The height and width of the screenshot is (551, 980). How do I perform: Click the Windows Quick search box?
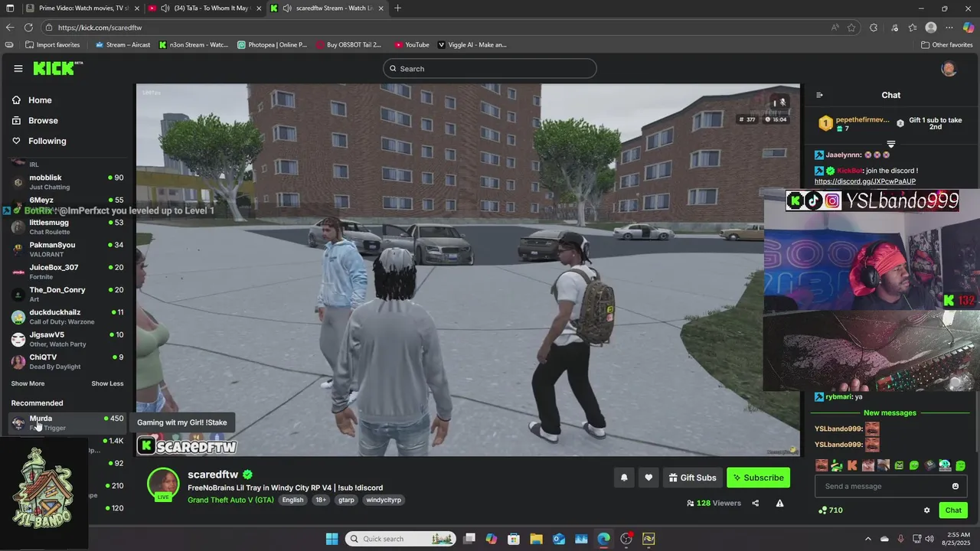pyautogui.click(x=400, y=539)
